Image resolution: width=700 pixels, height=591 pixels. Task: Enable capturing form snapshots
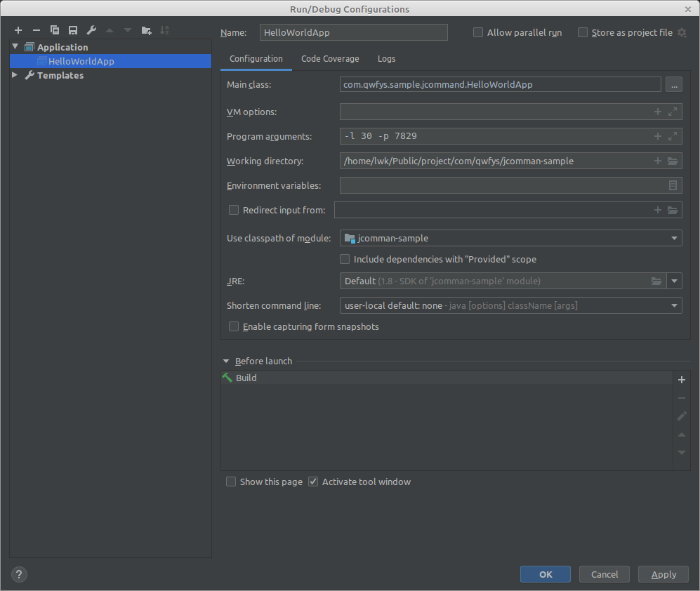[234, 327]
